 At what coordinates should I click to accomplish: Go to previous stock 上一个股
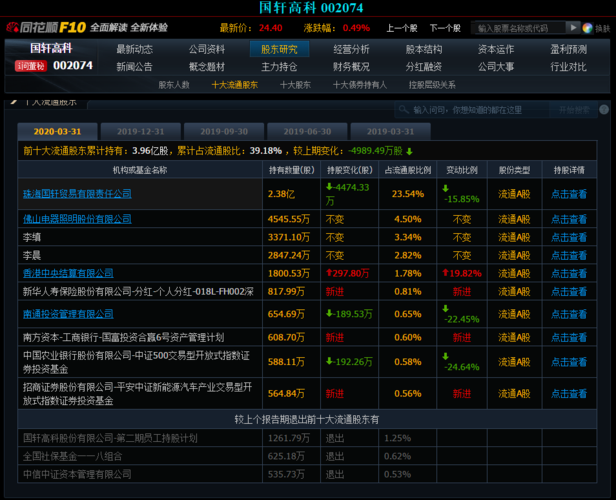click(402, 28)
